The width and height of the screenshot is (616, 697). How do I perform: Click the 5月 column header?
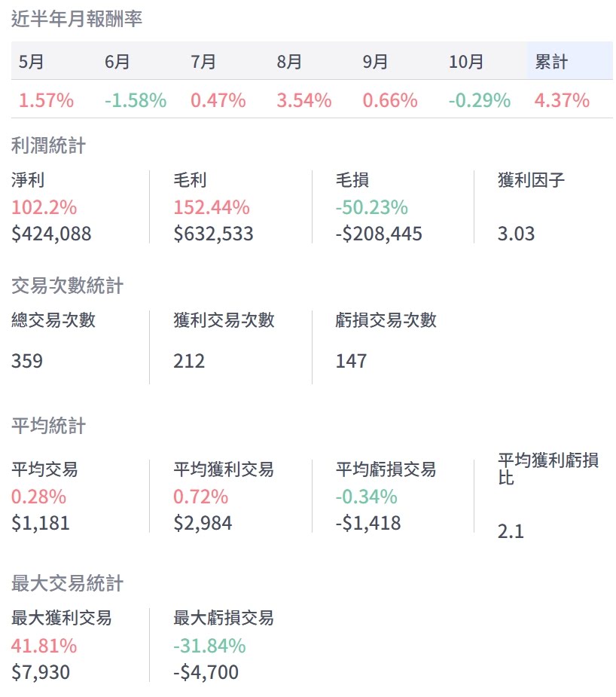pyautogui.click(x=31, y=62)
